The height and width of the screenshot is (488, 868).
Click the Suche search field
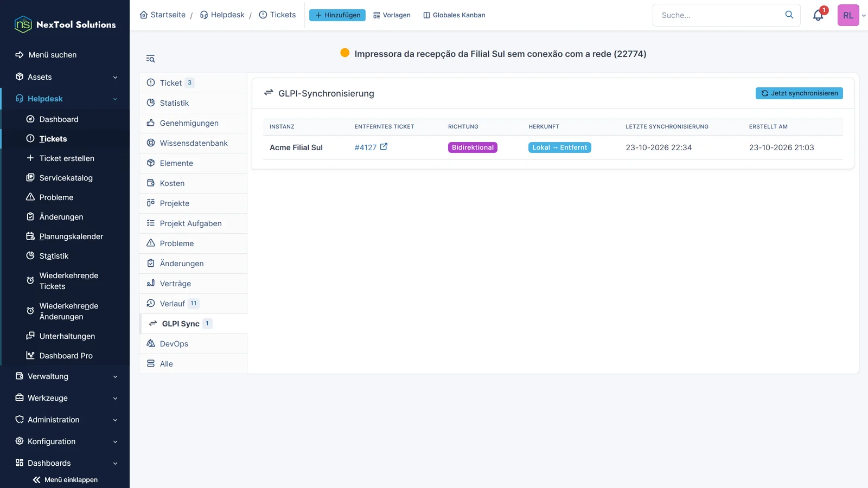coord(726,15)
